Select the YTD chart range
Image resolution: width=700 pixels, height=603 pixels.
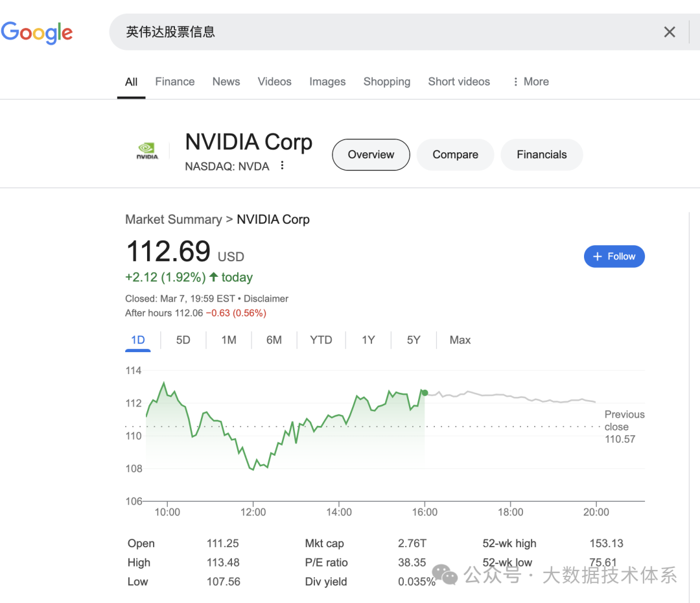pyautogui.click(x=321, y=340)
